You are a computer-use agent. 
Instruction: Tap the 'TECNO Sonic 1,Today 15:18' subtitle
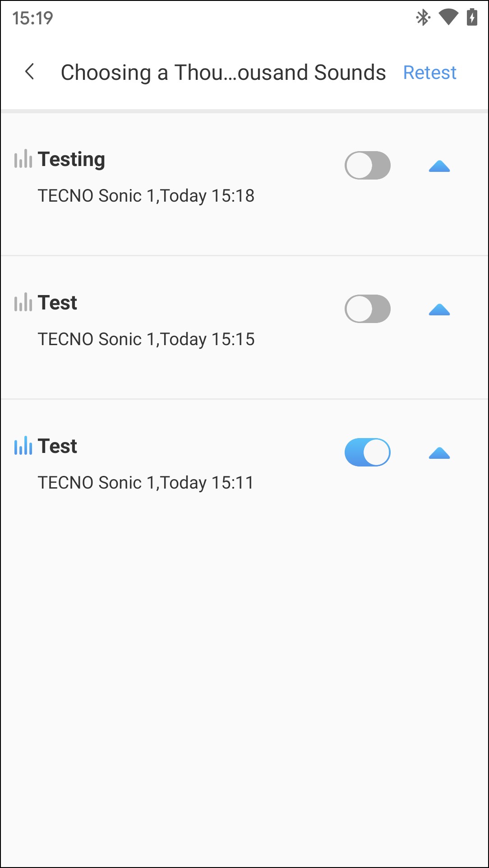146,196
